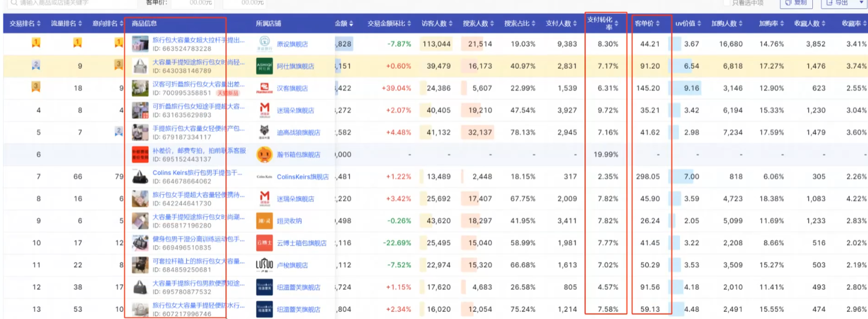Open the 纽温蕾芙旗舰店 link in row 13
Image resolution: width=868 pixels, height=319 pixels.
coord(298,310)
